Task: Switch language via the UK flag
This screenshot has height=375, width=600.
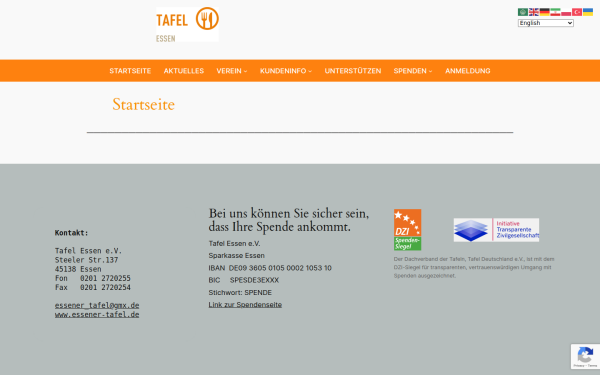Action: coord(533,12)
